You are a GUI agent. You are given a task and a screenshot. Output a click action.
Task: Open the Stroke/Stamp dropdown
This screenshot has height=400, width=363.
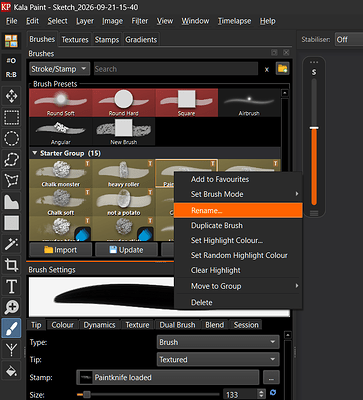point(59,69)
